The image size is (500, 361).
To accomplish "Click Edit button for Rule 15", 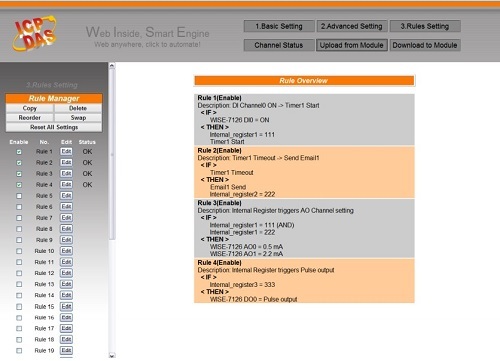I will 66,306.
